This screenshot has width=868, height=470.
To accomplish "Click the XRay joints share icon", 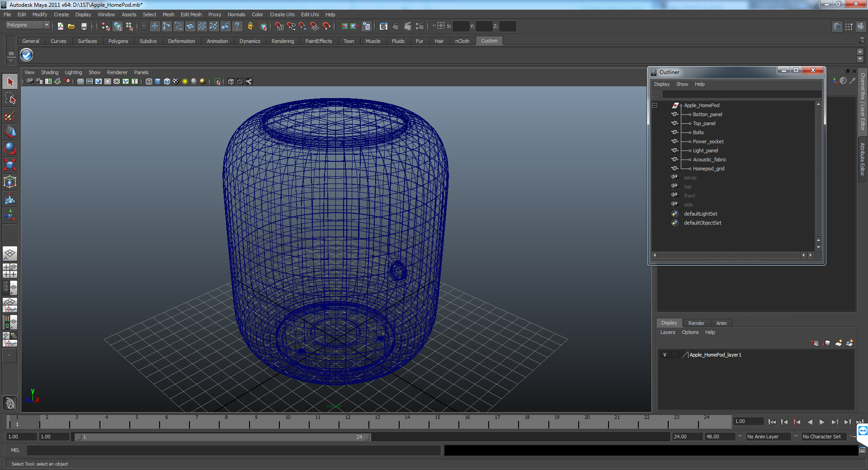I will pyautogui.click(x=249, y=81).
